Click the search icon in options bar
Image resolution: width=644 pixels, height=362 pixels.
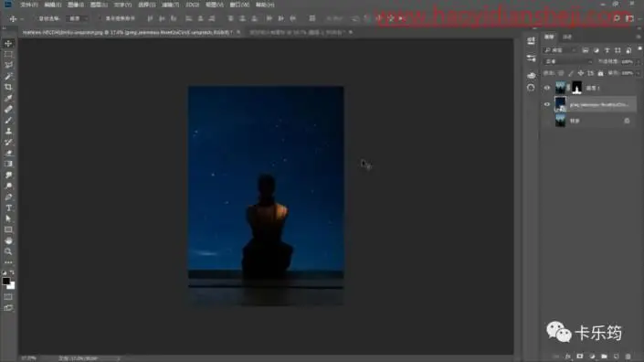616,18
